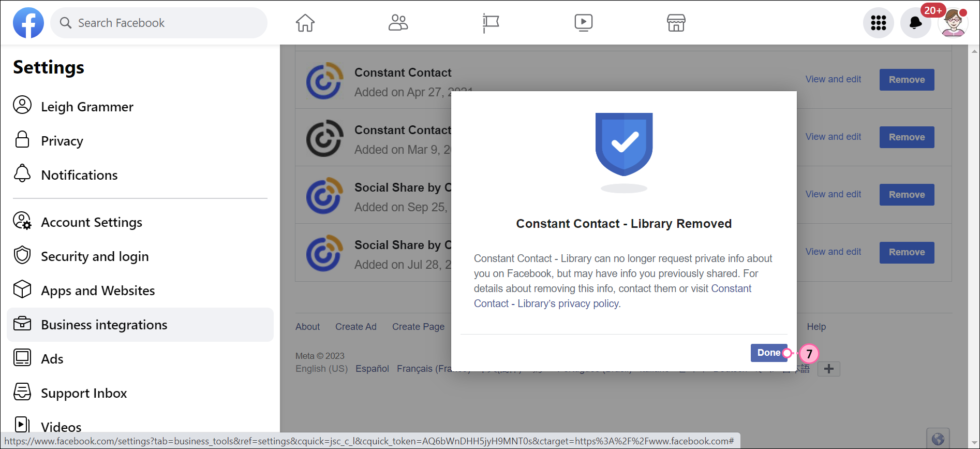Click the Notifications bell icon in sidebar

pyautogui.click(x=22, y=173)
